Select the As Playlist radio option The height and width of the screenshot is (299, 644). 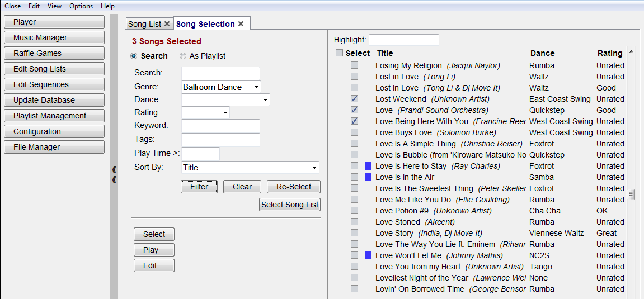[183, 56]
